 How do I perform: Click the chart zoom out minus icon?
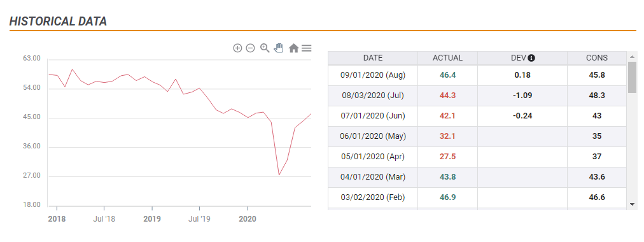pyautogui.click(x=250, y=48)
